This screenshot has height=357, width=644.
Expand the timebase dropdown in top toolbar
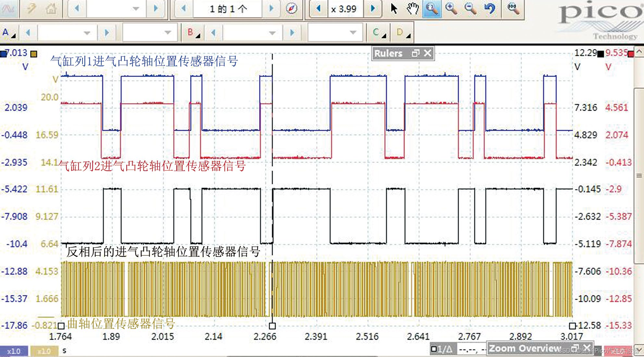[136, 9]
